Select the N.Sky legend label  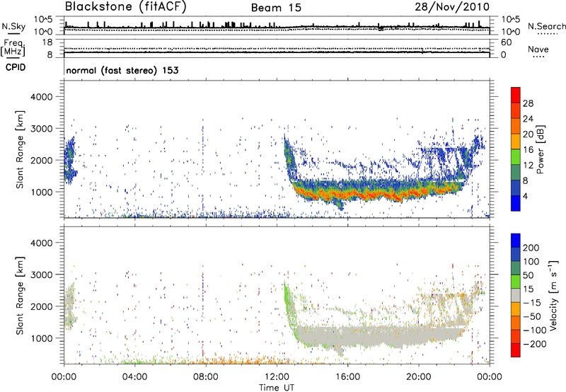13,26
